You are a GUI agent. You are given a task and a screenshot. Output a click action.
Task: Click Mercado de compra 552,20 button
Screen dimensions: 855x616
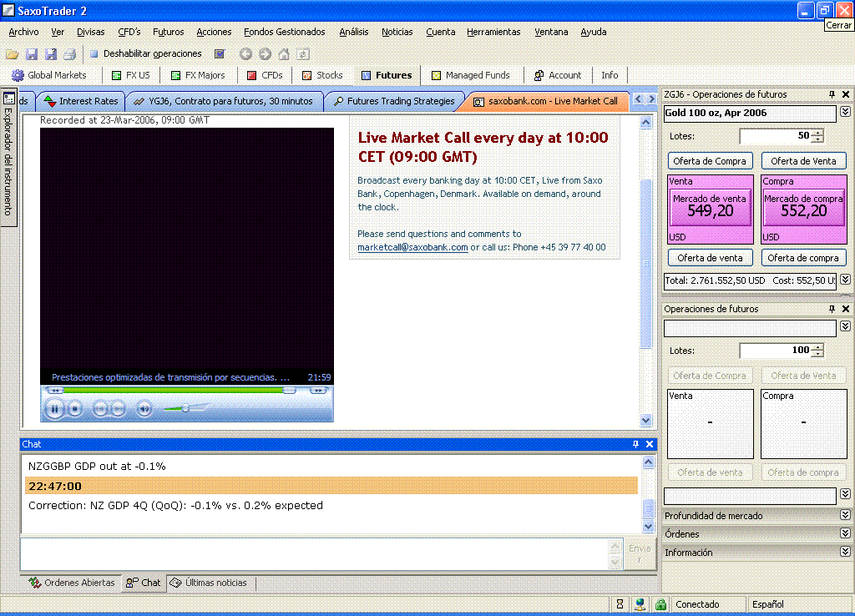(x=804, y=206)
